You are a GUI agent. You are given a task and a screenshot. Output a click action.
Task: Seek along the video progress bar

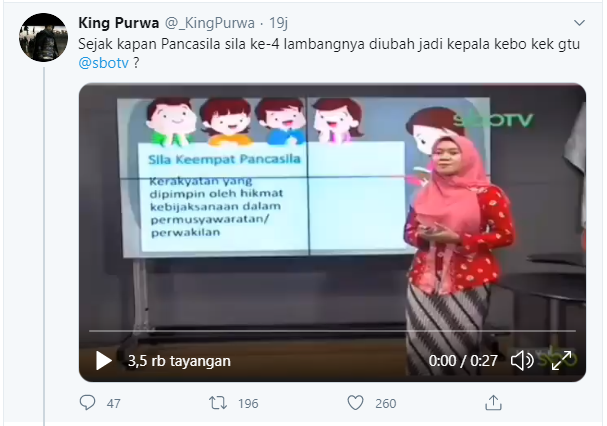[332, 331]
